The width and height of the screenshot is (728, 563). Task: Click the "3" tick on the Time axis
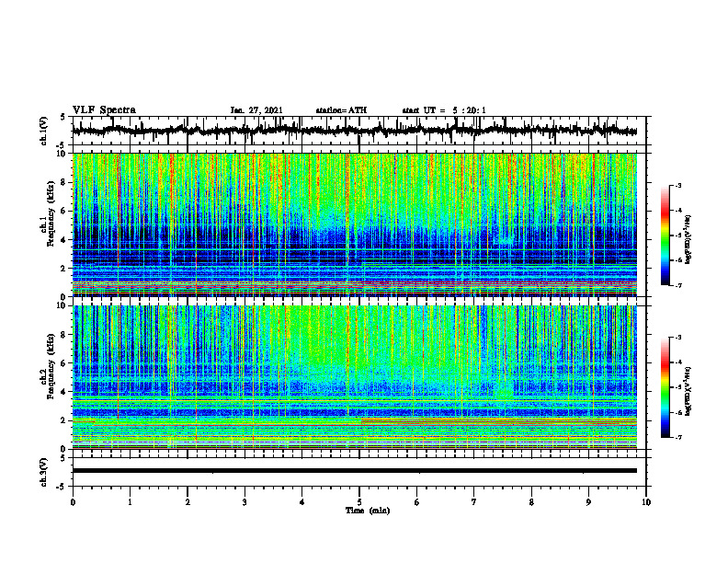point(245,502)
